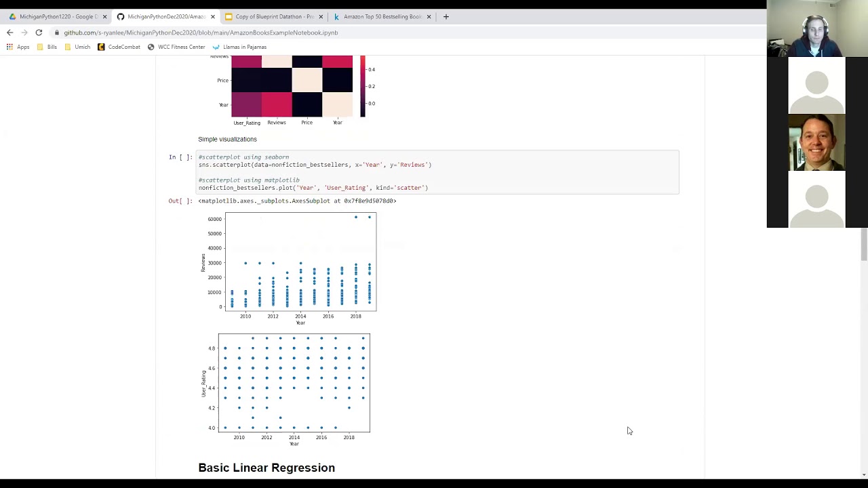Close the Amazon Top 50 Bestselling tab

428,16
